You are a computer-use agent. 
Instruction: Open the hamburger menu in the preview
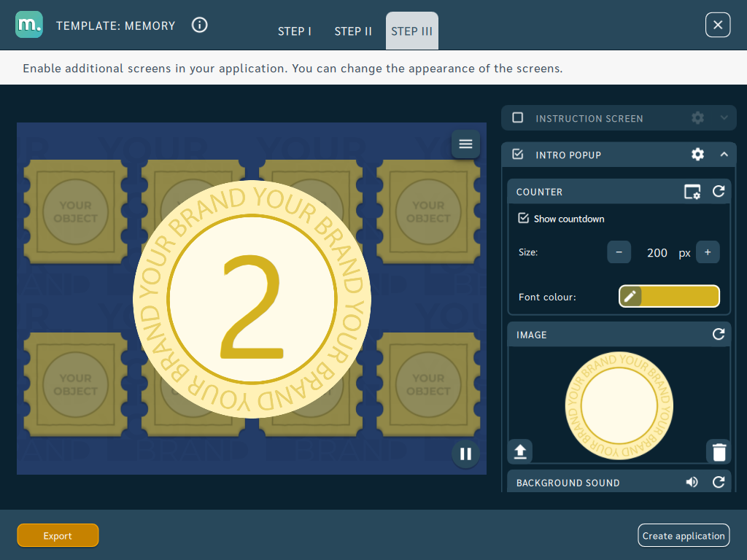click(465, 144)
